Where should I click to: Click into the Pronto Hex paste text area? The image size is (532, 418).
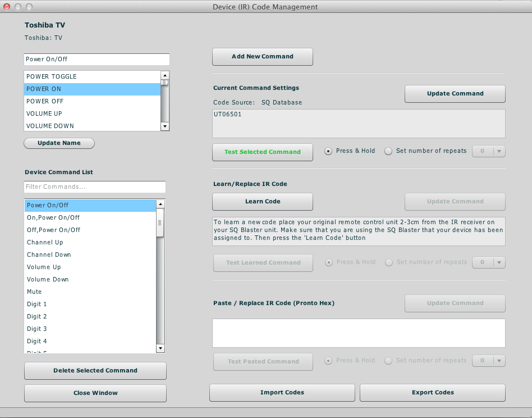359,333
